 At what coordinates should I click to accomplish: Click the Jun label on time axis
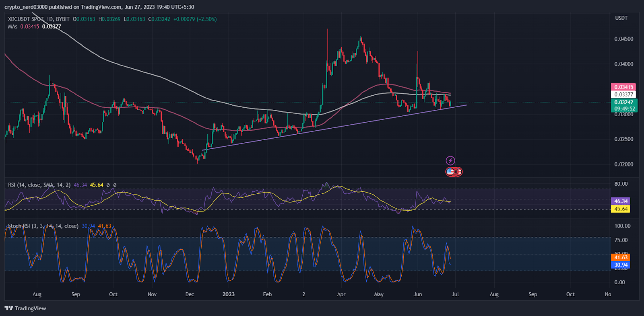[418, 294]
